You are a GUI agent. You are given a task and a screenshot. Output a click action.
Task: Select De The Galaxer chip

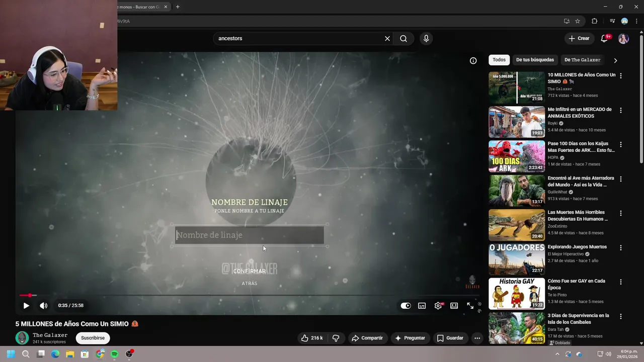[582, 60]
